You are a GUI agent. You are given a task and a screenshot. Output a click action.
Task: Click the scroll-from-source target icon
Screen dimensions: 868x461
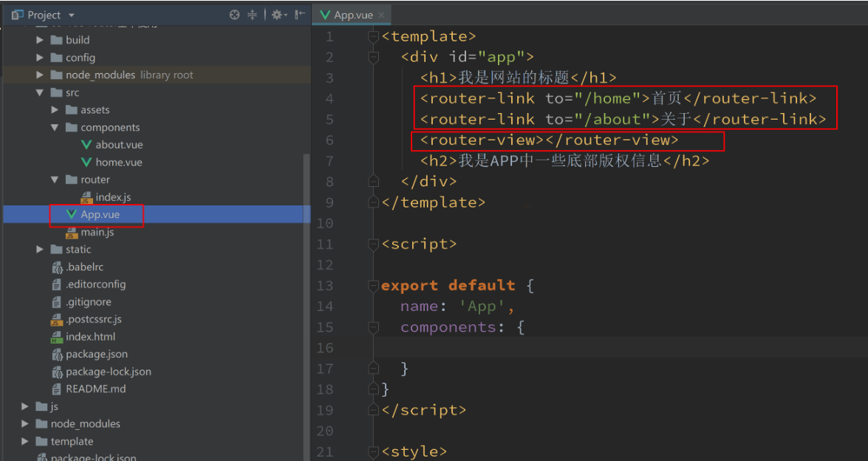point(235,15)
